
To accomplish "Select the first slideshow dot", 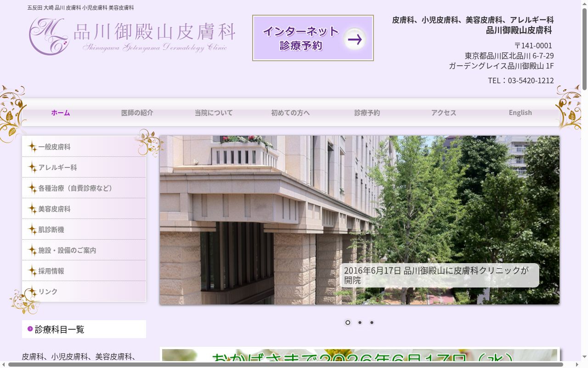I will coord(348,322).
